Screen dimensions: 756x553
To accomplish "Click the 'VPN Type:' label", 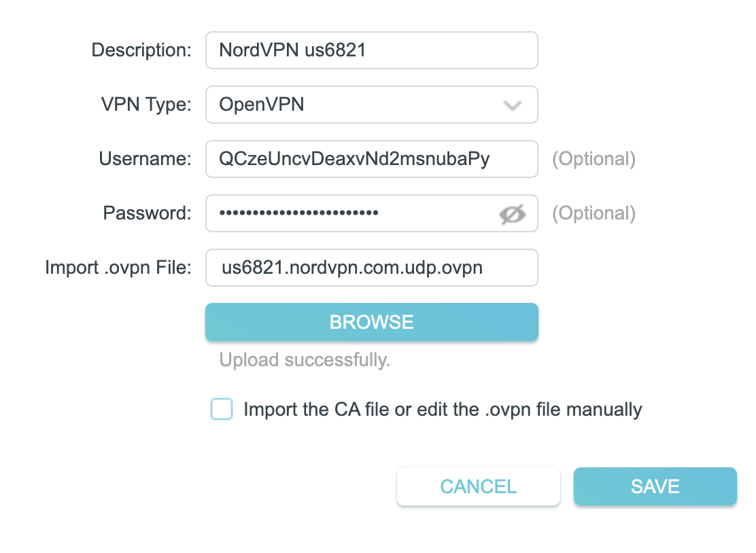I will (146, 105).
